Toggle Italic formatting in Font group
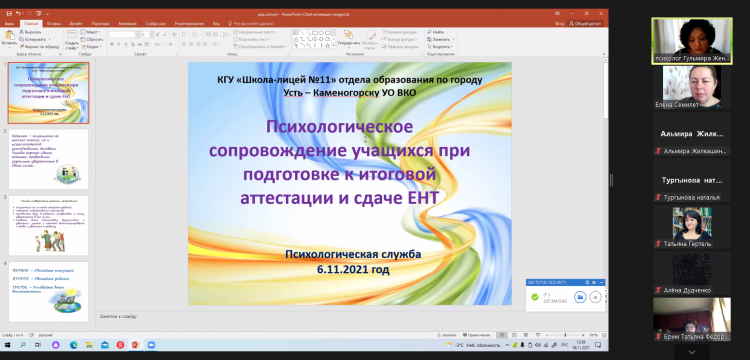The width and height of the screenshot is (750, 360). pos(119,44)
